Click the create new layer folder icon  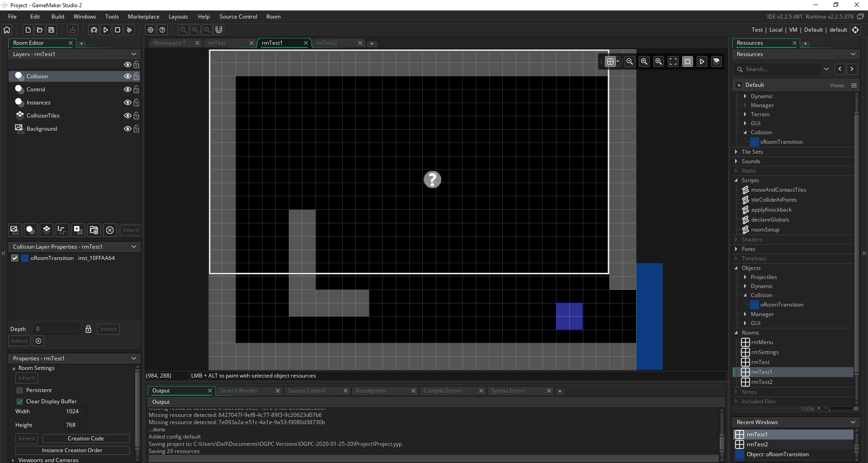click(94, 230)
